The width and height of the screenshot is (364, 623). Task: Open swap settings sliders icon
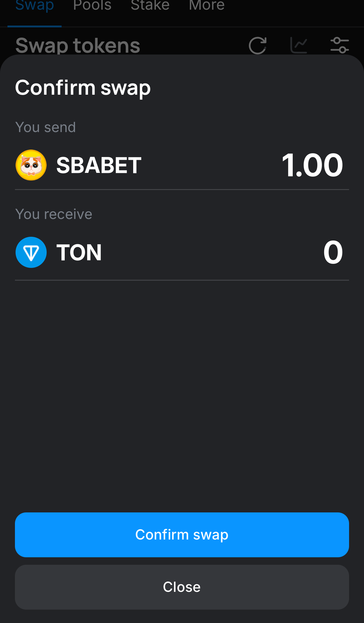pos(340,45)
